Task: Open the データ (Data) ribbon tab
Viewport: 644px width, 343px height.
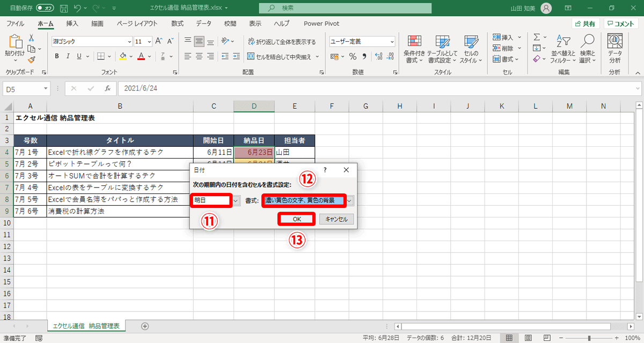Action: coord(203,24)
